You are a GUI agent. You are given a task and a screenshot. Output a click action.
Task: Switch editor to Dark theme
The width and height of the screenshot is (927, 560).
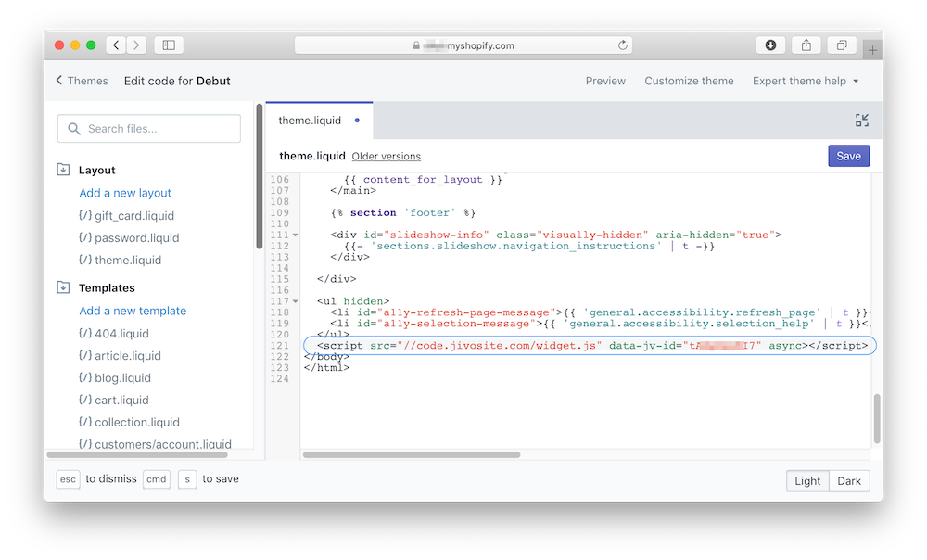(x=849, y=481)
